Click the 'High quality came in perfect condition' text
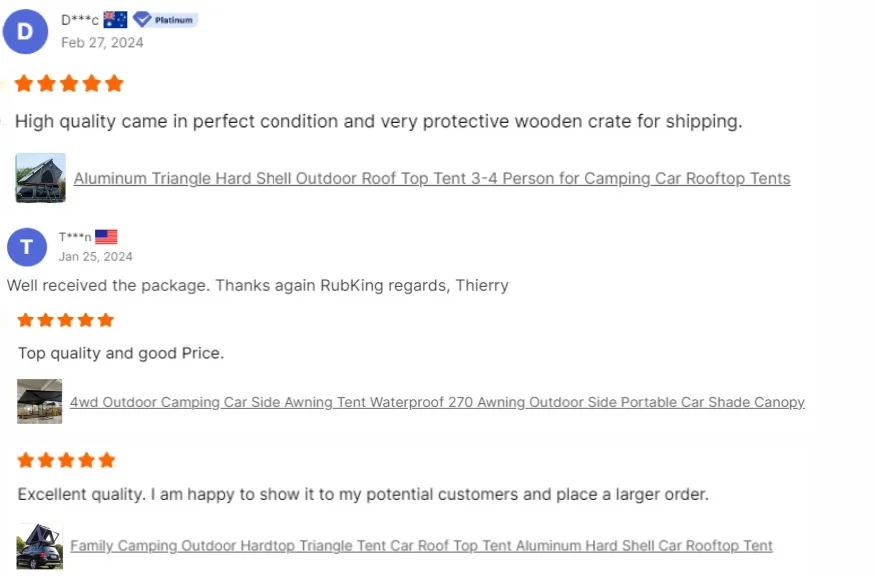 (378, 122)
